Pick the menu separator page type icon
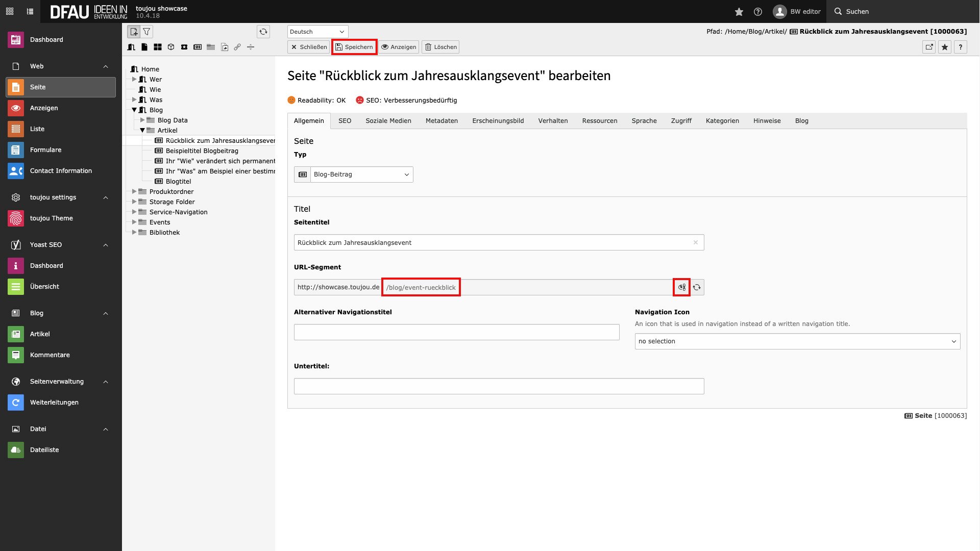The height and width of the screenshot is (551, 980). [x=251, y=47]
